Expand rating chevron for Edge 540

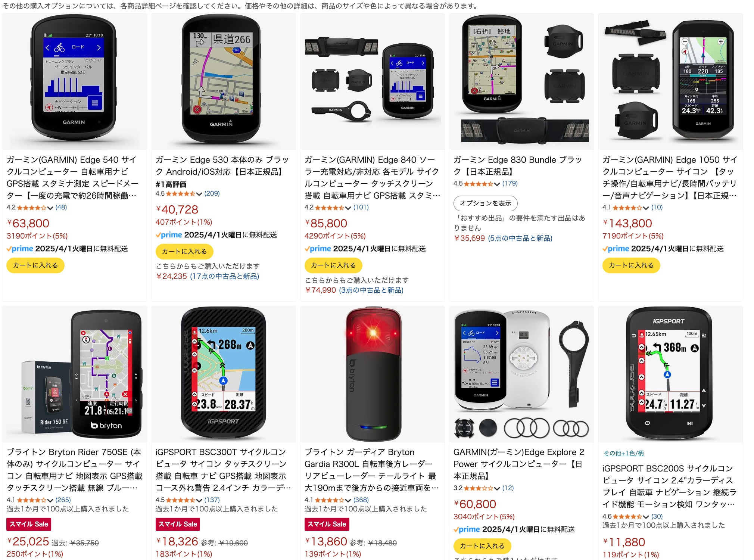pyautogui.click(x=50, y=208)
